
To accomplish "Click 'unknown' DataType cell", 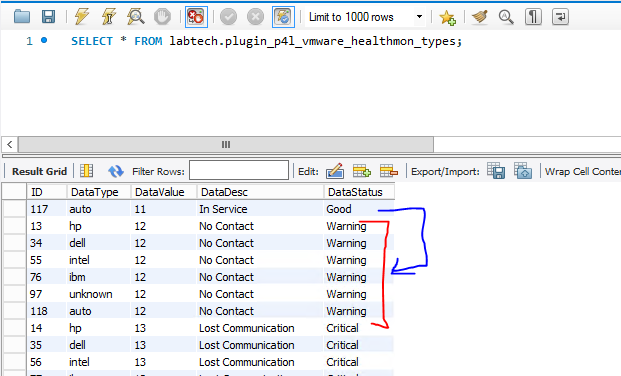I will pos(99,294).
